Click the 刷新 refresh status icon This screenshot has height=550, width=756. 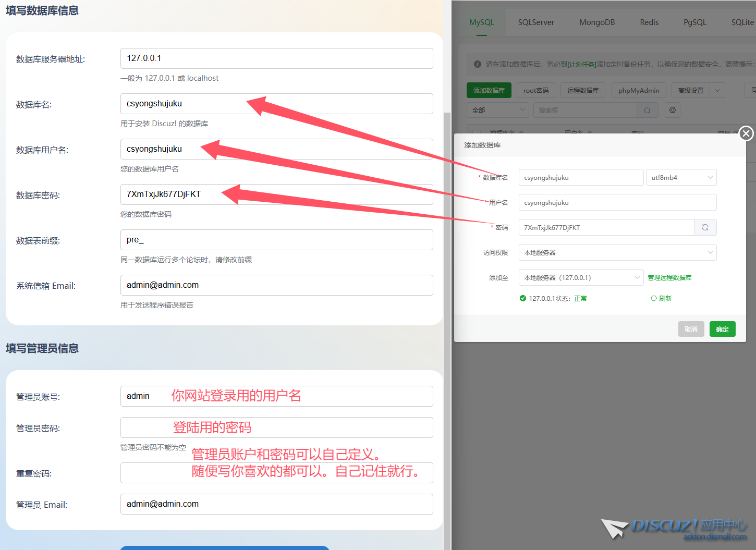tap(654, 298)
